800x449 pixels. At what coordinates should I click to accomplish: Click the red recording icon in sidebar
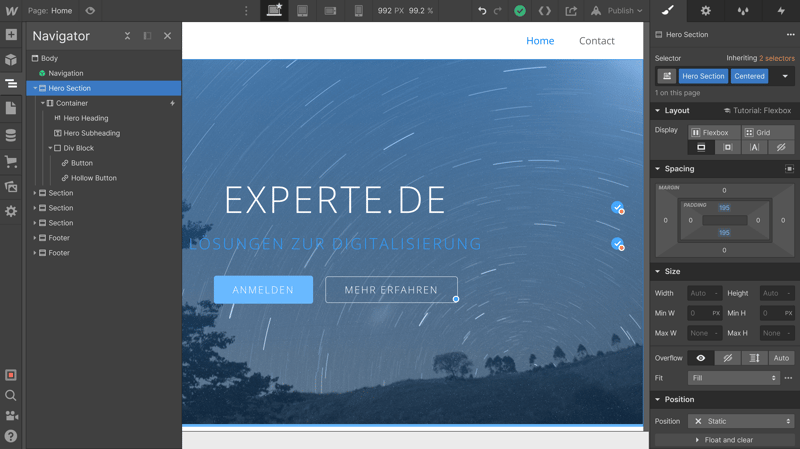[11, 375]
